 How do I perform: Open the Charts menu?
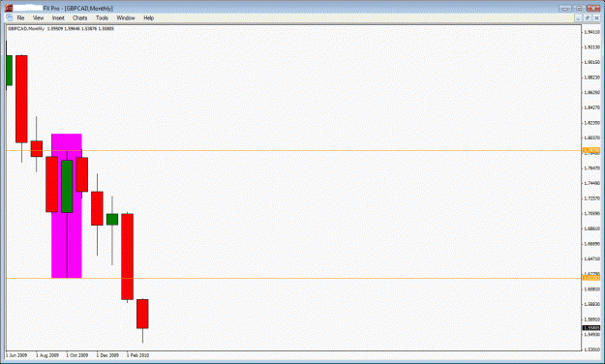coord(80,18)
